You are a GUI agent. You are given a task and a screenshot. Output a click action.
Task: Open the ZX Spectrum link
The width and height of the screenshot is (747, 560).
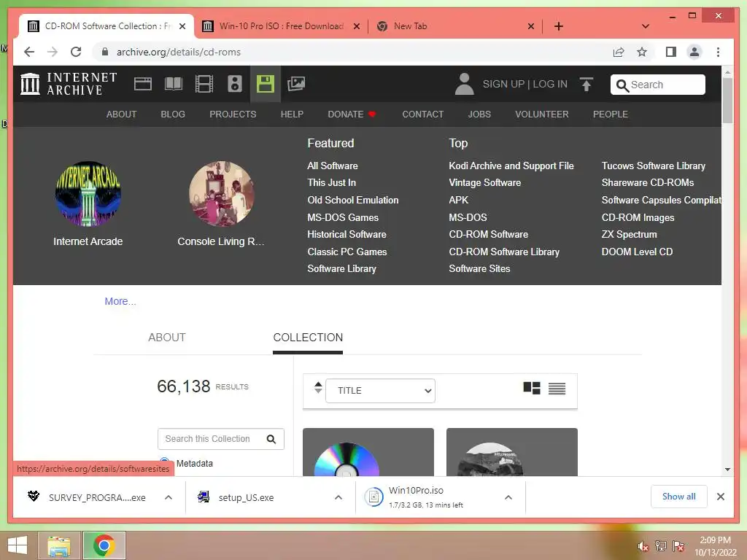pos(629,234)
